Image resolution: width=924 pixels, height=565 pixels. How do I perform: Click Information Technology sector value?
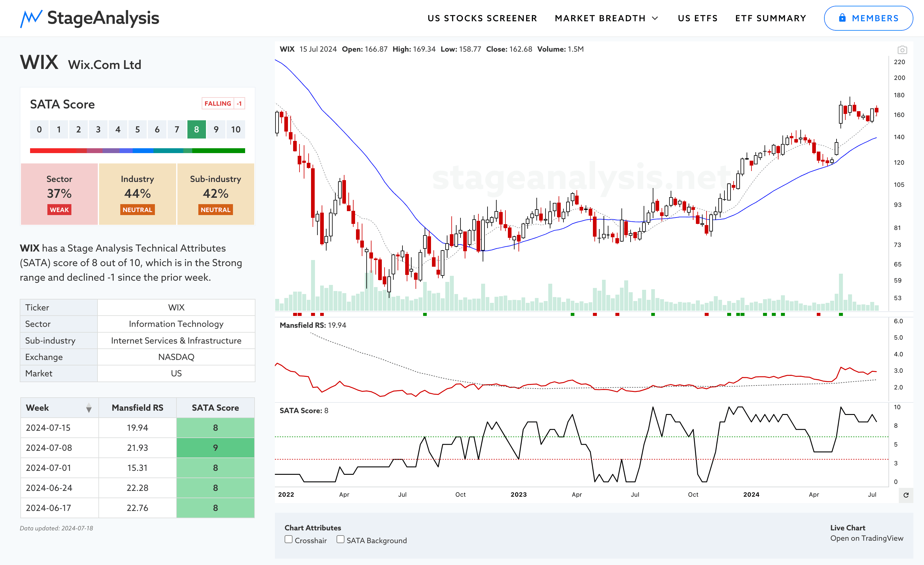[x=176, y=324]
